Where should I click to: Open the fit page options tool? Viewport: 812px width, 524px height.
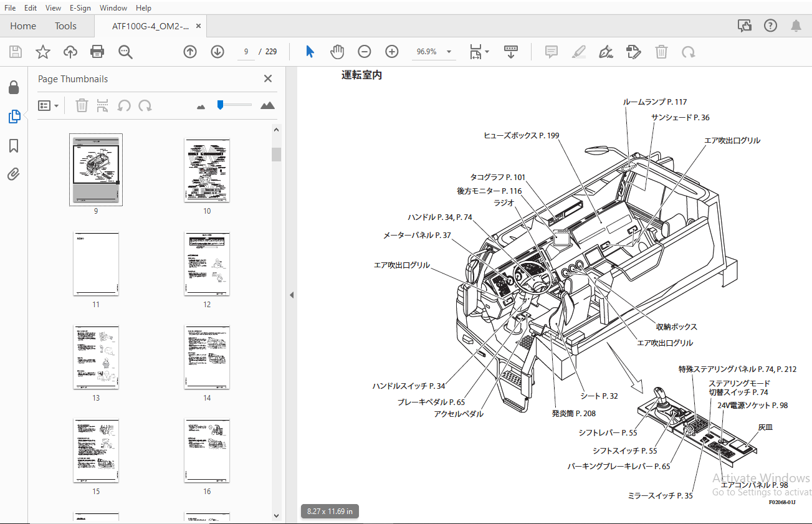(x=479, y=52)
